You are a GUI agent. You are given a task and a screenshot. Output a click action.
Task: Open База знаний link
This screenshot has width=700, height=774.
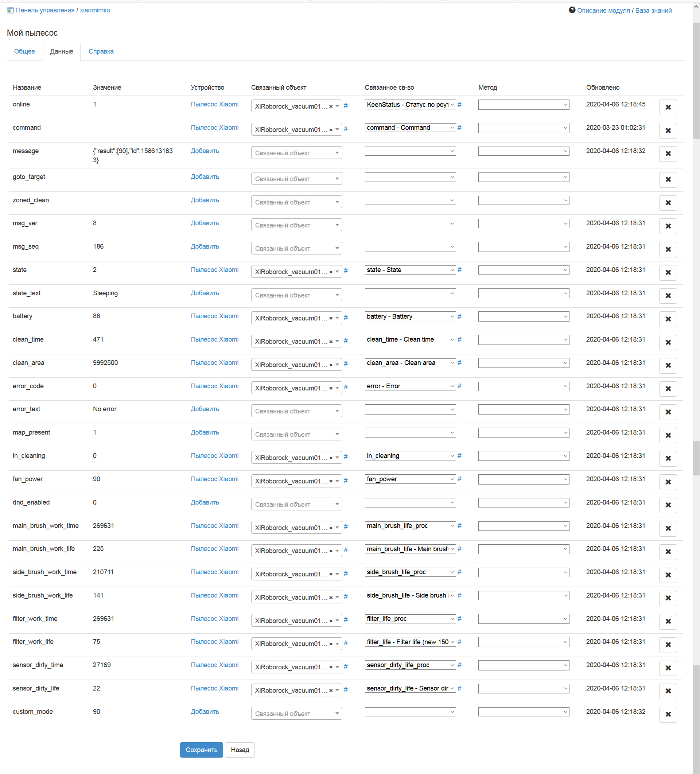653,10
